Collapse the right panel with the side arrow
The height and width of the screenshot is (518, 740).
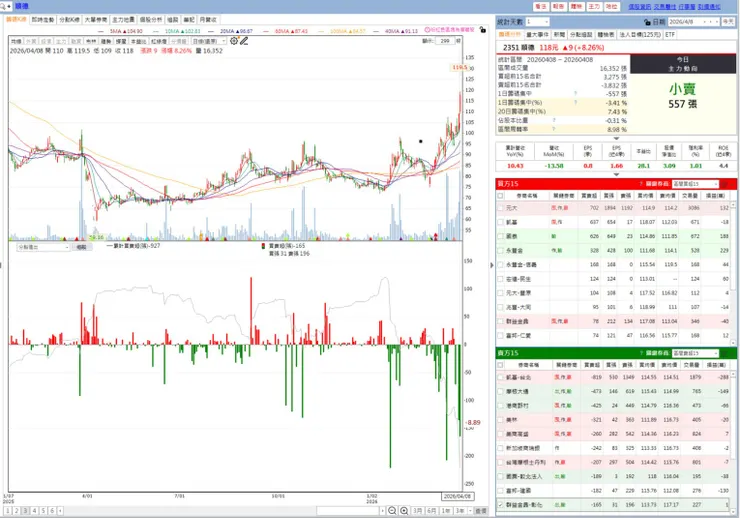point(492,265)
